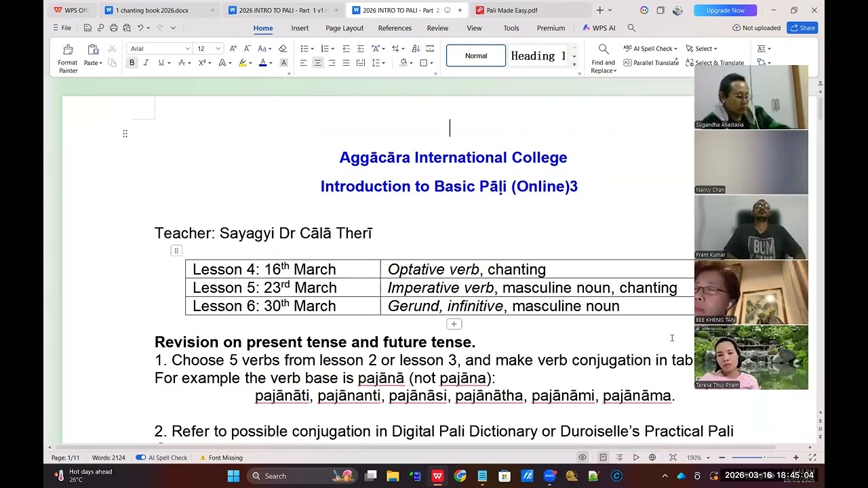Image resolution: width=868 pixels, height=488 pixels.
Task: Expand the styles gallery arrow
Action: [x=574, y=64]
